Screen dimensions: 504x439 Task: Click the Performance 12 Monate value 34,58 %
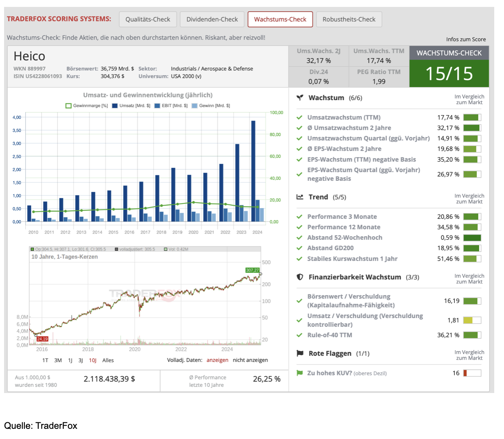pyautogui.click(x=448, y=227)
